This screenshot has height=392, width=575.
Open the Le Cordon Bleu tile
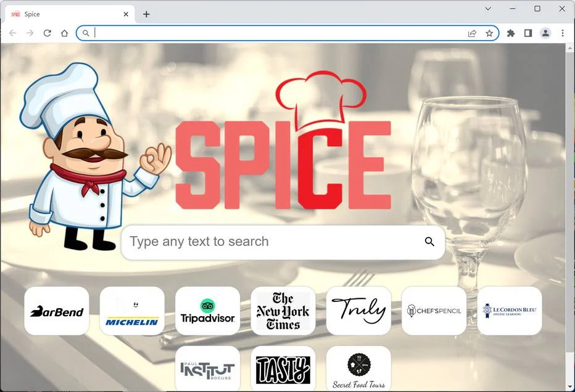pos(510,311)
